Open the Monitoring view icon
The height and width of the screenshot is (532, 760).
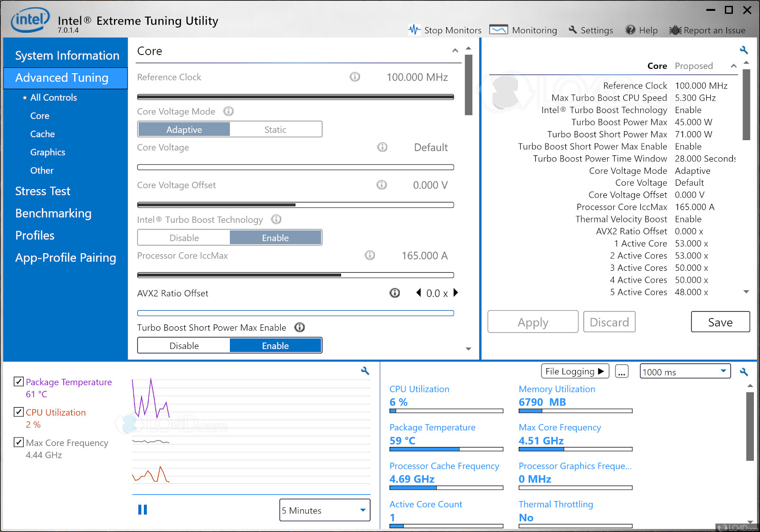pyautogui.click(x=498, y=30)
